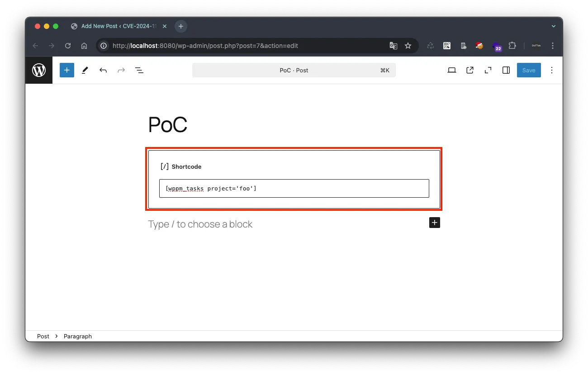The width and height of the screenshot is (588, 375).
Task: Add a block with the black plus button
Action: (x=435, y=223)
